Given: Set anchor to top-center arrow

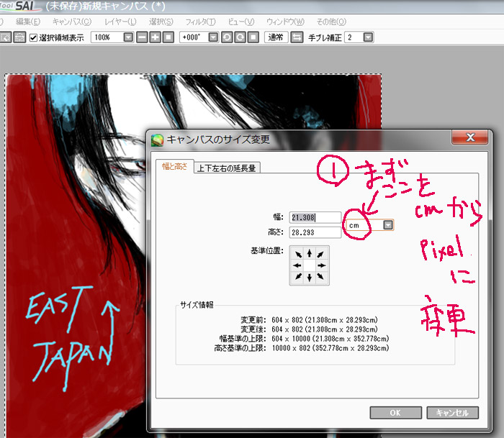Looking at the screenshot, I should tap(309, 254).
